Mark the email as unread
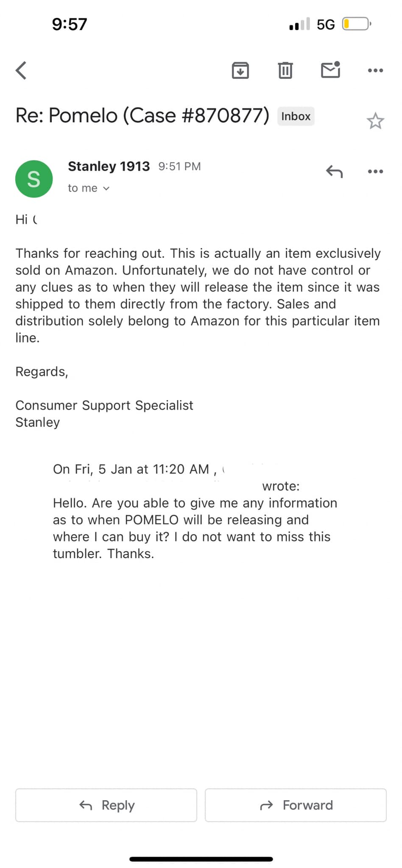This screenshot has width=402, height=868. [331, 70]
